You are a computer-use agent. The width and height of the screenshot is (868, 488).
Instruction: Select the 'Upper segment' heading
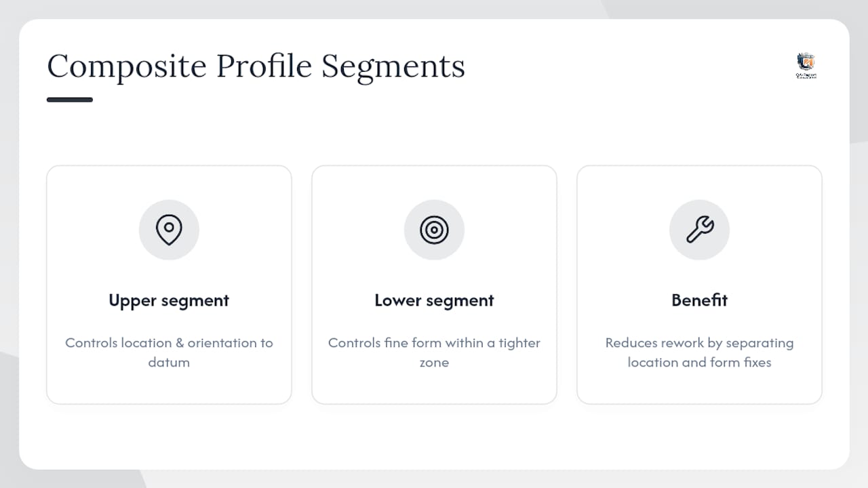[x=169, y=300]
